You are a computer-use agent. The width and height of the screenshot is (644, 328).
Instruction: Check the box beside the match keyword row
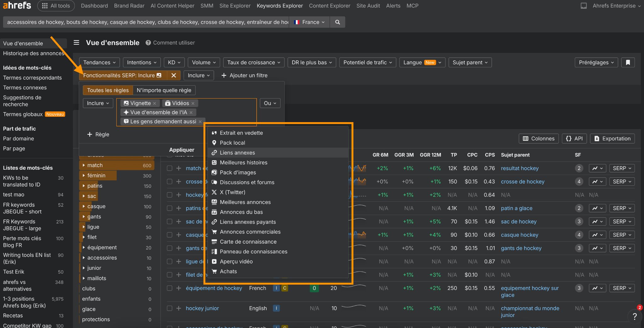[x=169, y=168]
